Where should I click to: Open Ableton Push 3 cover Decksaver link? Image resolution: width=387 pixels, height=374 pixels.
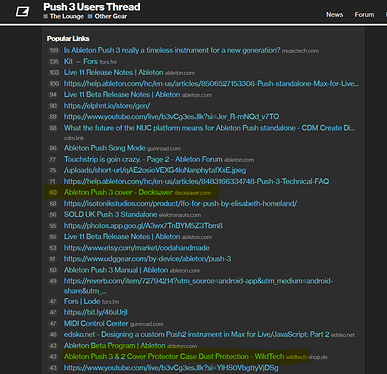coord(118,192)
